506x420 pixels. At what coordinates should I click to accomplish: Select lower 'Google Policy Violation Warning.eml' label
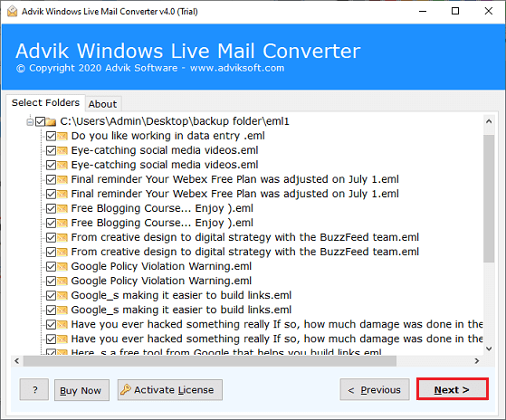tap(161, 281)
